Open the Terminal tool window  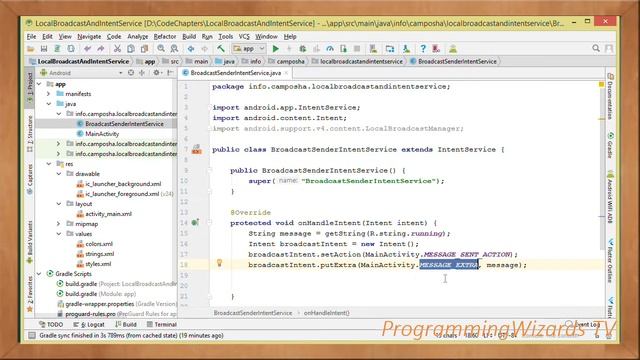(162, 324)
